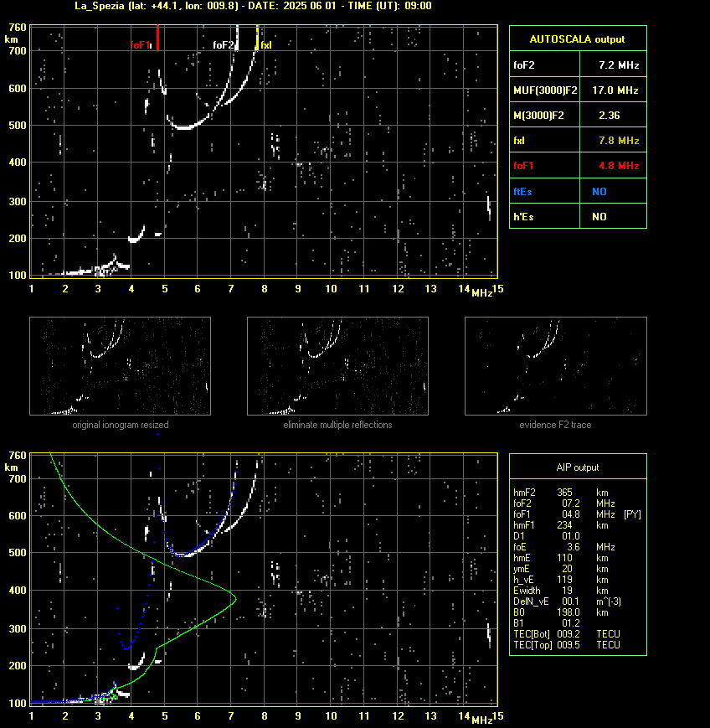Select the AIP foF1 value 04.8

[x=571, y=514]
